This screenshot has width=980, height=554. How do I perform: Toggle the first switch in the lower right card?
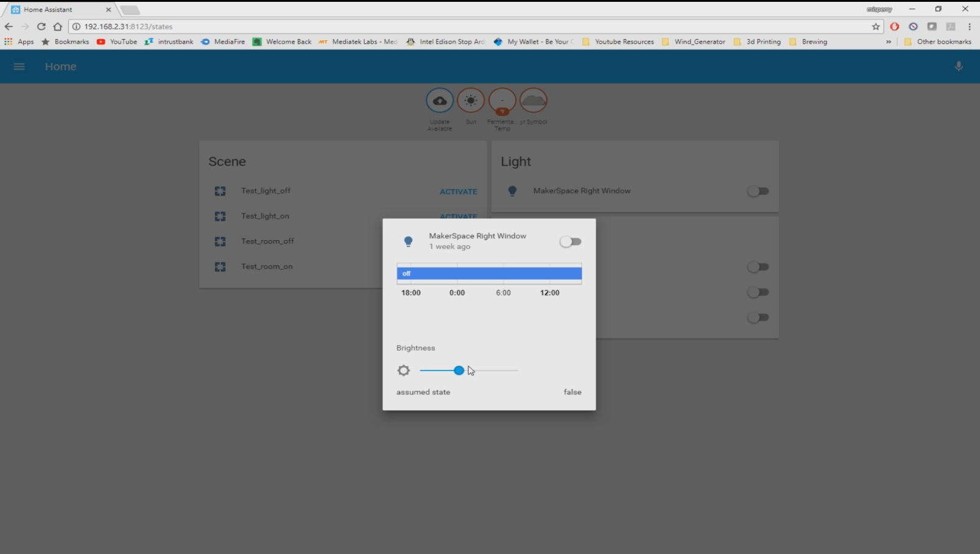758,267
